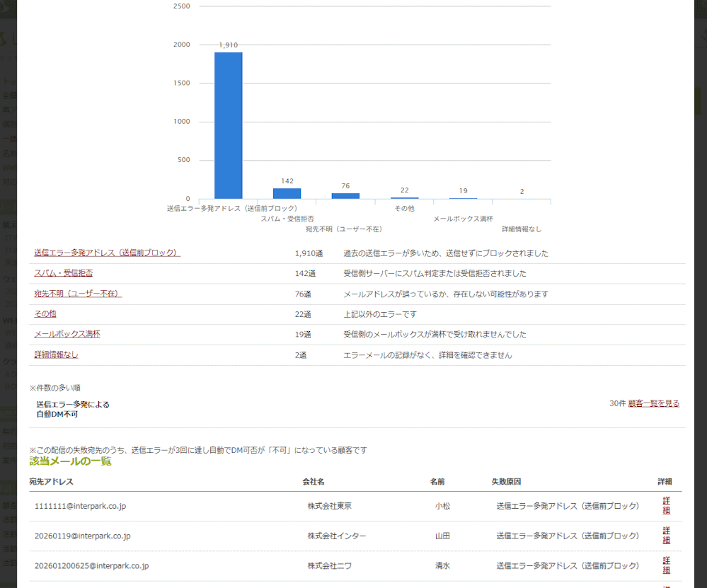Open the 宛先不明（ユーザー不在） link
707x588 pixels.
tap(78, 294)
